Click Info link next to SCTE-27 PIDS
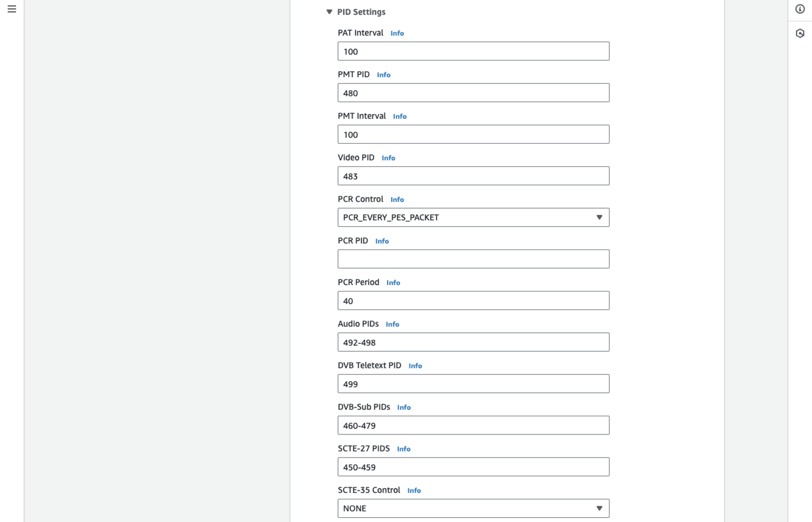Screen dimensions: 812x522 pyautogui.click(x=404, y=449)
